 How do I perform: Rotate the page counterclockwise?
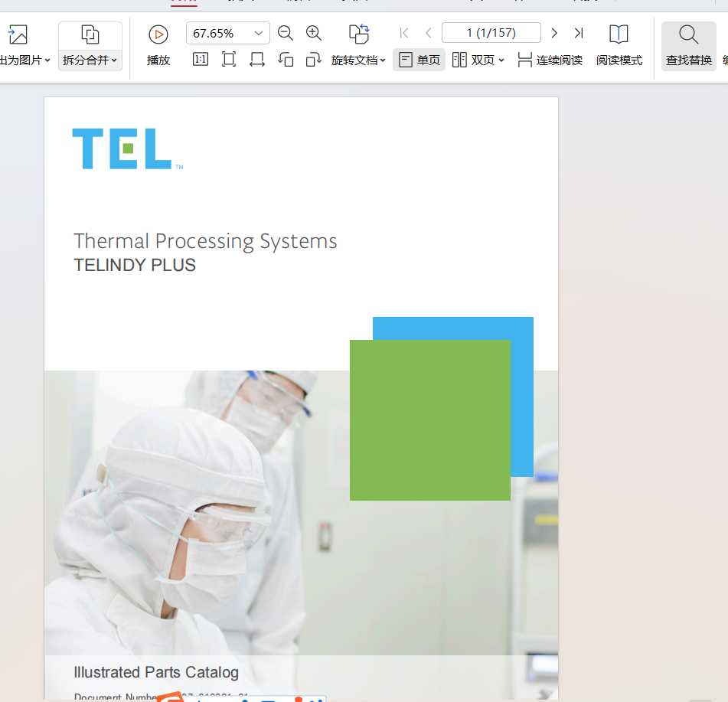coord(286,60)
